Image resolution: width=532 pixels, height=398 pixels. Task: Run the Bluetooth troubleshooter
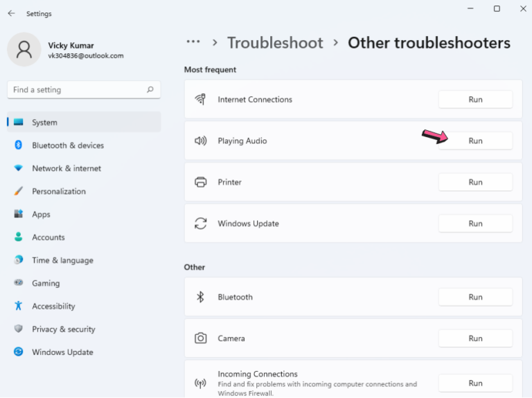[x=475, y=297]
